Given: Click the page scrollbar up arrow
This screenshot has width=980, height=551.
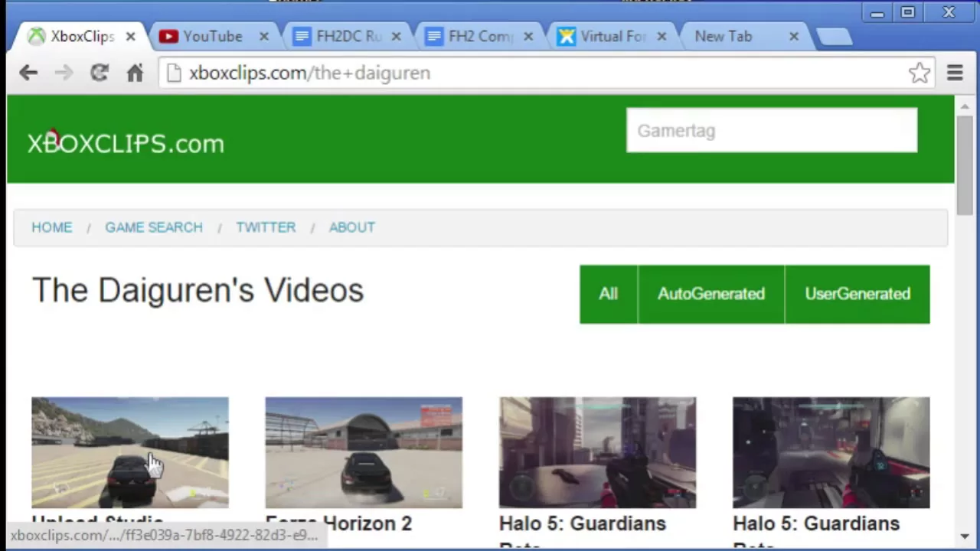Looking at the screenshot, I should coord(965,106).
